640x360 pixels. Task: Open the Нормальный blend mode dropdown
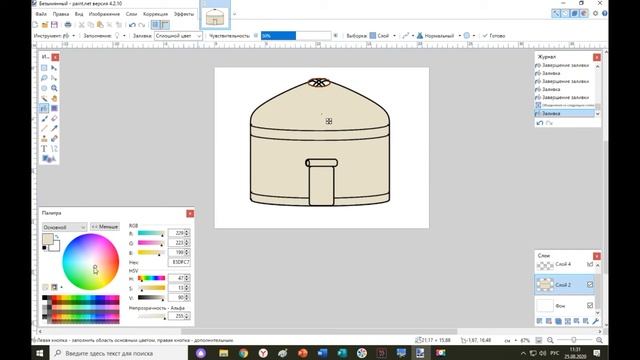(x=439, y=36)
